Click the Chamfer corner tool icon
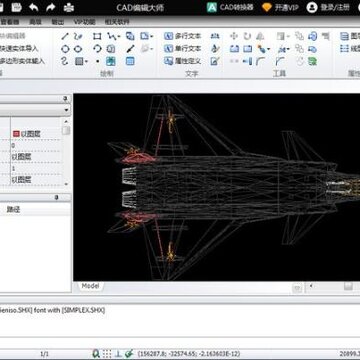The width and height of the screenshot is (360, 360). pyautogui.click(x=280, y=61)
